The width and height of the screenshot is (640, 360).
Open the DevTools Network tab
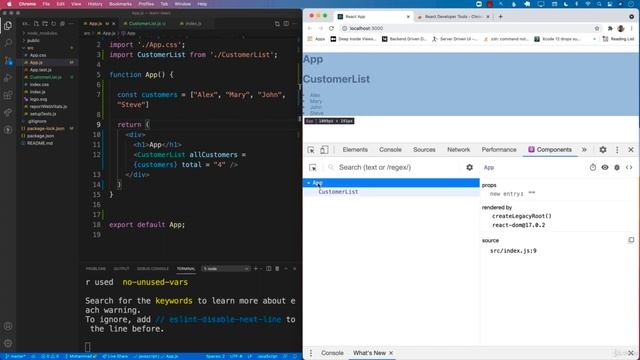458,150
